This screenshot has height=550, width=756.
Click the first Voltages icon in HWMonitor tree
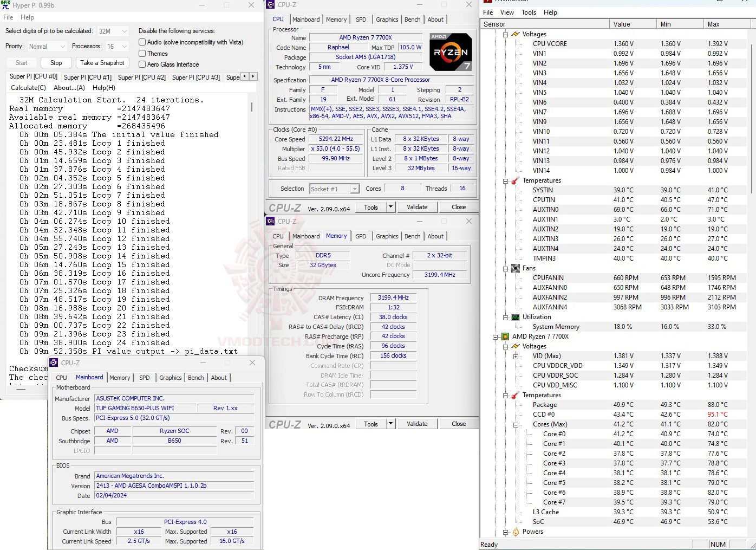[515, 34]
